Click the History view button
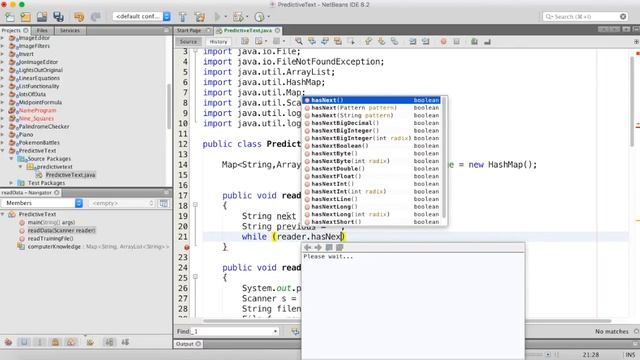The height and width of the screenshot is (360, 640). pos(218,42)
